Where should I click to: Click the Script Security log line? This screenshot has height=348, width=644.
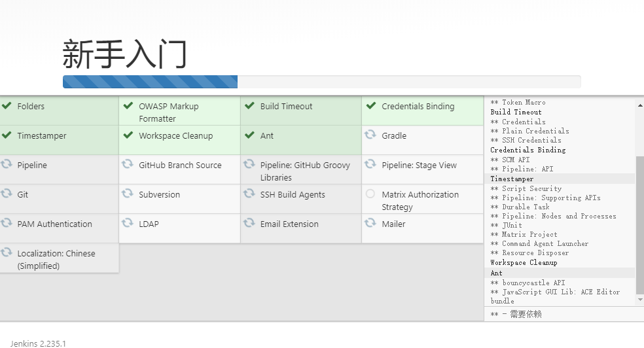526,188
